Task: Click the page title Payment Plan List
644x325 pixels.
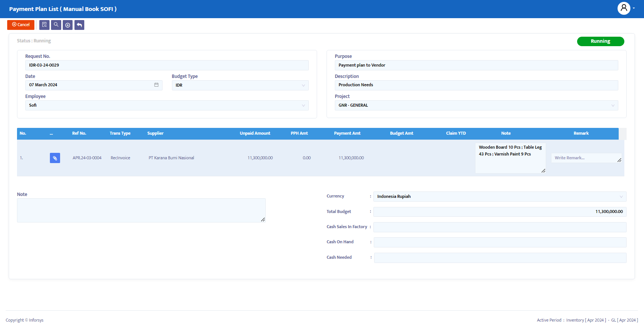Action: [x=63, y=9]
